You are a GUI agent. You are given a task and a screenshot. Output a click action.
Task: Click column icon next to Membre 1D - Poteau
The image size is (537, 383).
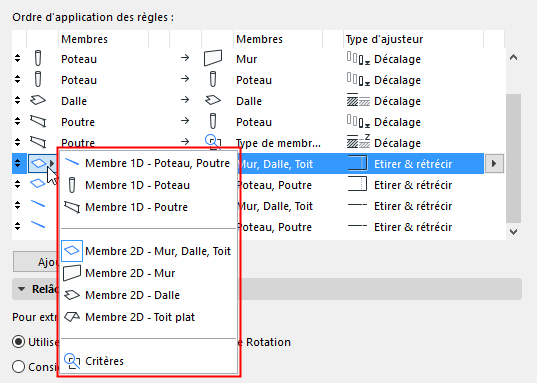pyautogui.click(x=72, y=185)
